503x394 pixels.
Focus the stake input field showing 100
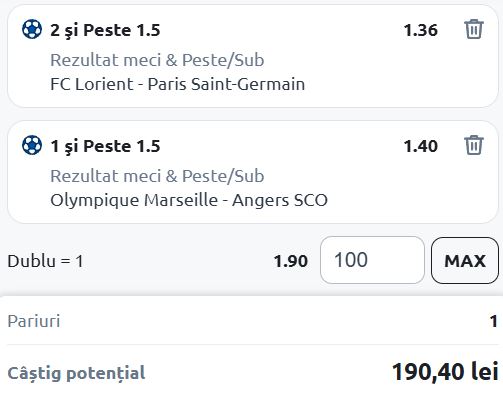[372, 260]
